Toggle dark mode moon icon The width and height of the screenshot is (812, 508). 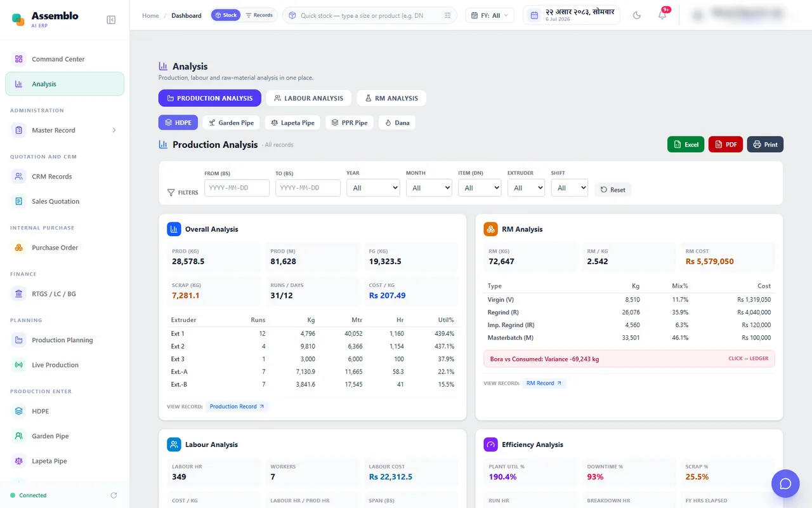[x=637, y=15]
